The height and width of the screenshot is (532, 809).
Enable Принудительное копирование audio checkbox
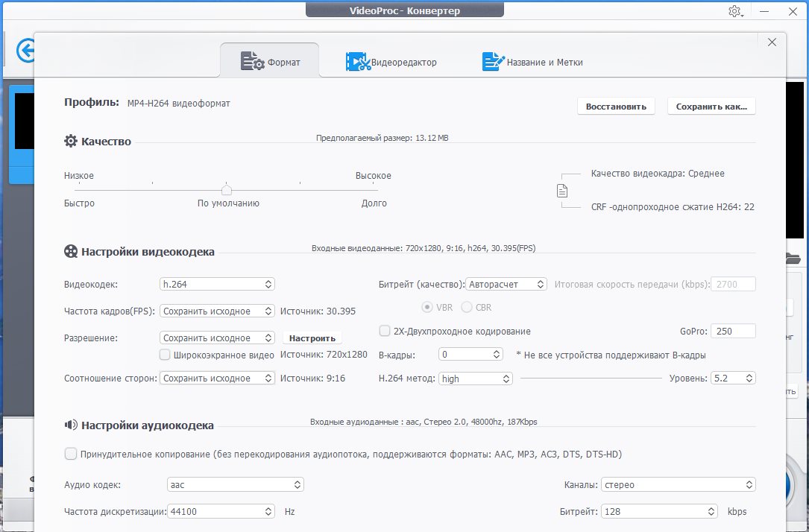(71, 454)
